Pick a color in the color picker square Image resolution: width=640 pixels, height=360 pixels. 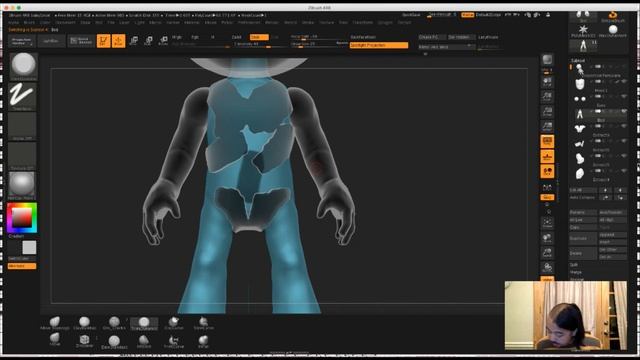(22, 218)
